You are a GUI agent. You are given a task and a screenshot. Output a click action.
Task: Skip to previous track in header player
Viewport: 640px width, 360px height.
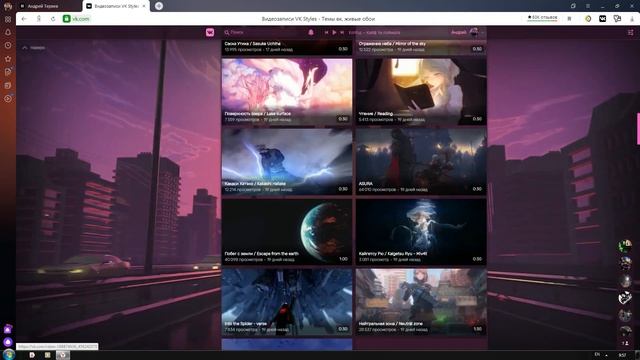(x=327, y=32)
